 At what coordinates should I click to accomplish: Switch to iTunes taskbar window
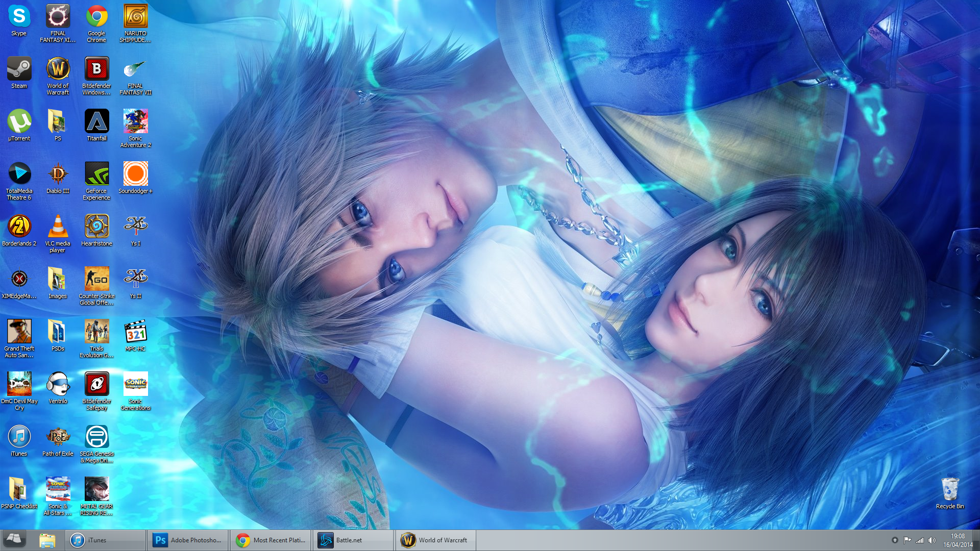coord(105,540)
